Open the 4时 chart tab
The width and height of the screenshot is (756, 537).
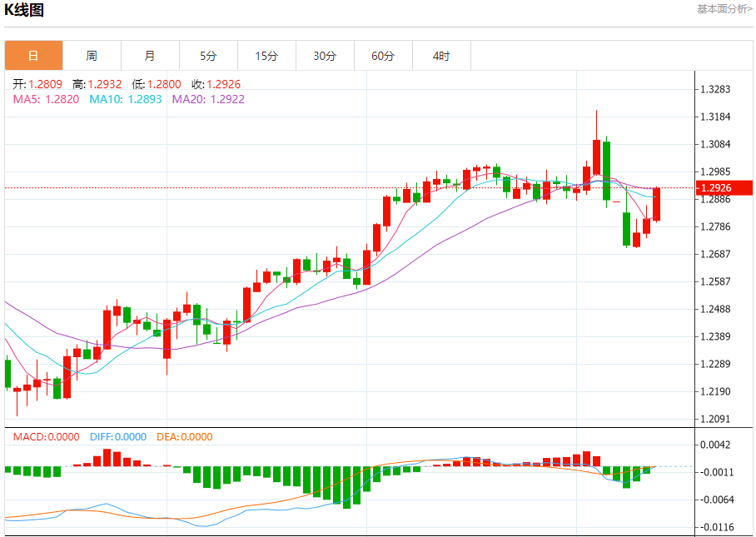click(441, 56)
